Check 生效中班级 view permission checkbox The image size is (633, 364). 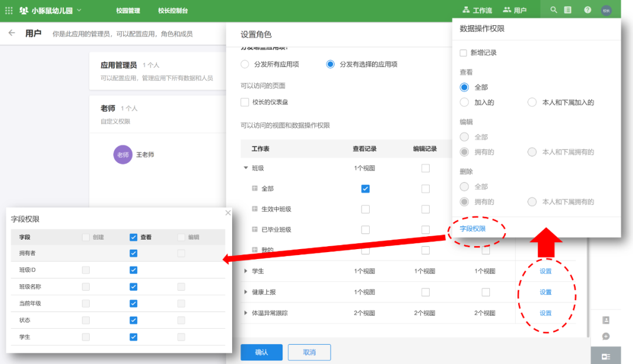click(366, 209)
